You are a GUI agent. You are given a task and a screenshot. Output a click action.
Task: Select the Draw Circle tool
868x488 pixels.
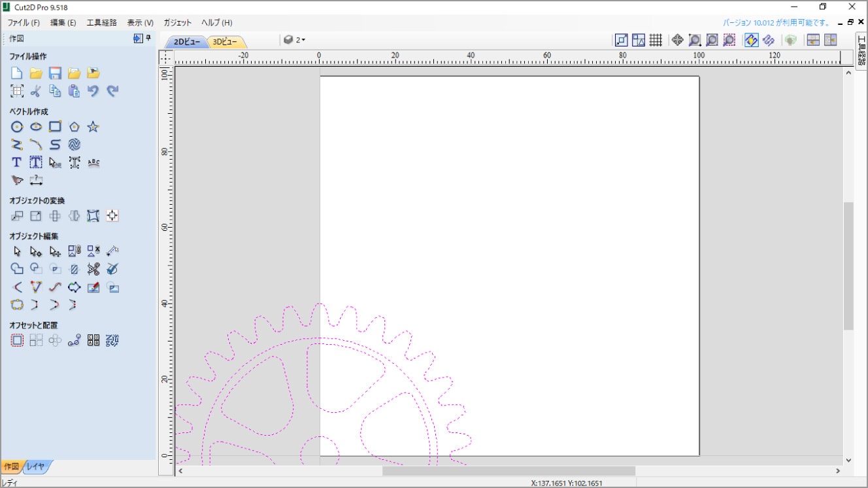(17, 127)
